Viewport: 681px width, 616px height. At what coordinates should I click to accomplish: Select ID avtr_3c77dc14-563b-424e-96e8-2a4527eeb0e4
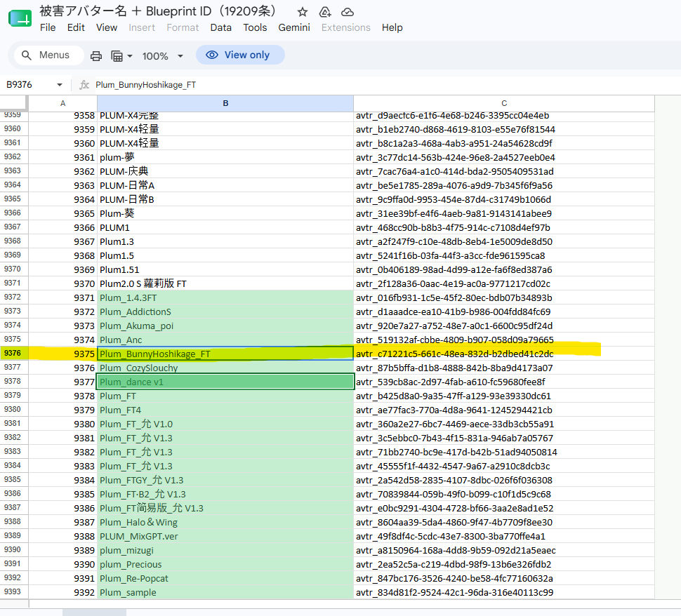click(x=504, y=157)
